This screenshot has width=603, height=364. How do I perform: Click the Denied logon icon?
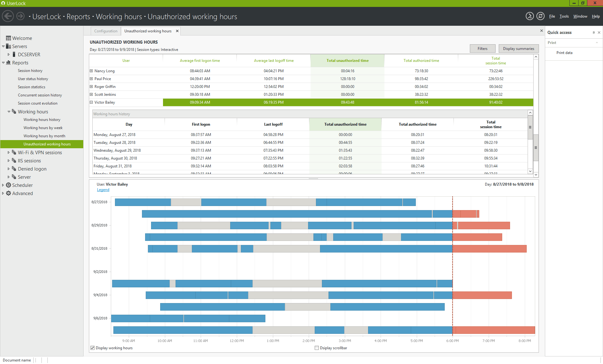coord(14,169)
